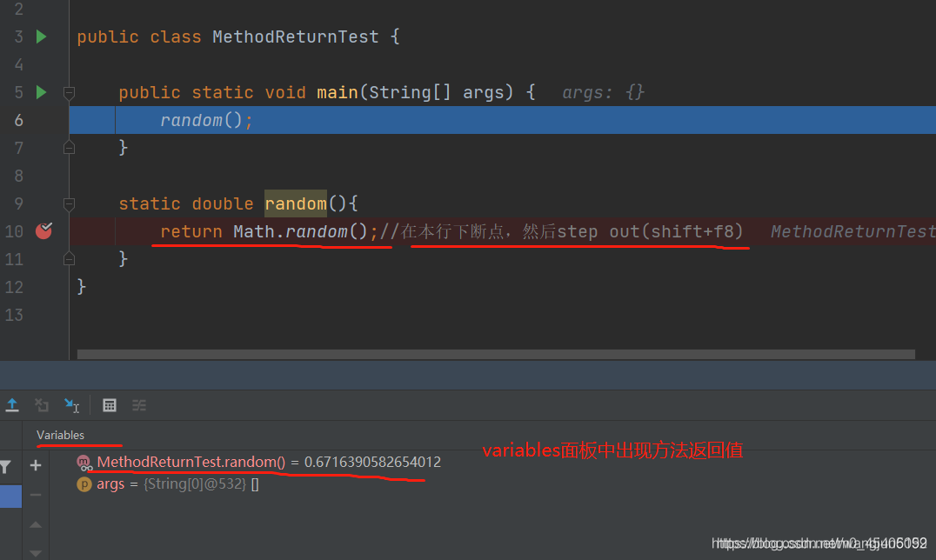This screenshot has width=936, height=560.
Task: Click the fold end marker on line 7
Action: pos(69,148)
